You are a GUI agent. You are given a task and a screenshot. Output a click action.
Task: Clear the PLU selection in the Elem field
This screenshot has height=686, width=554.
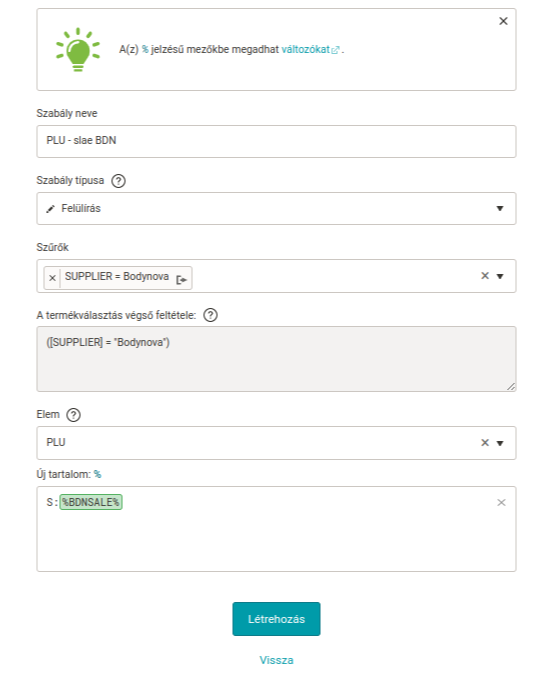pyautogui.click(x=484, y=443)
